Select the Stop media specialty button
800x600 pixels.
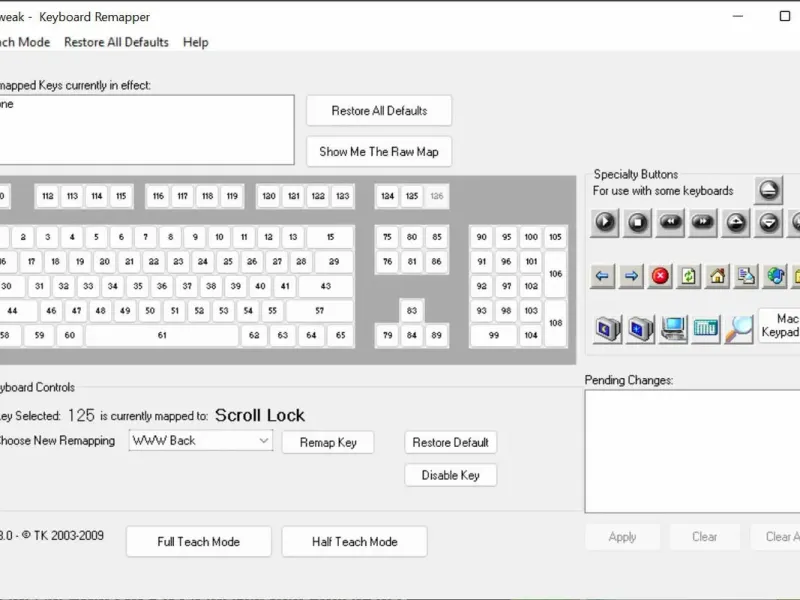tap(637, 222)
